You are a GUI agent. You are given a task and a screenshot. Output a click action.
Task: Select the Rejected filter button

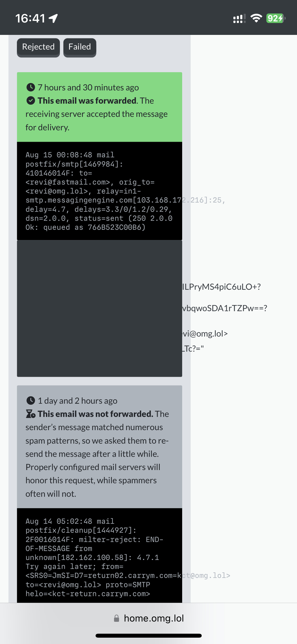click(x=38, y=47)
